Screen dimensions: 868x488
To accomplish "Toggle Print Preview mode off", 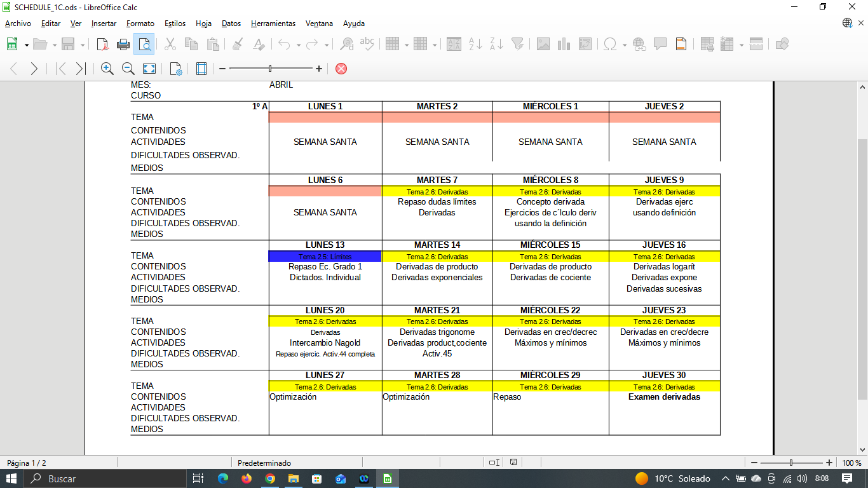I will tap(145, 44).
